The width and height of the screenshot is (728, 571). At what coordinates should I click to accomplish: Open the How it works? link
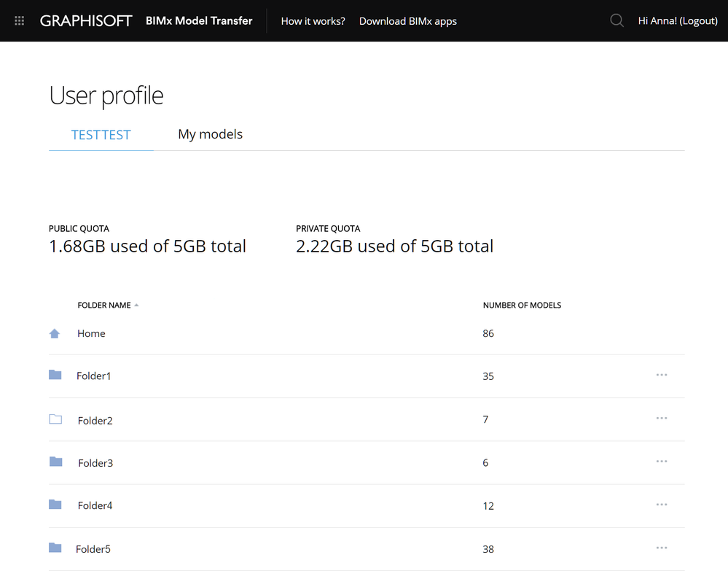[313, 21]
